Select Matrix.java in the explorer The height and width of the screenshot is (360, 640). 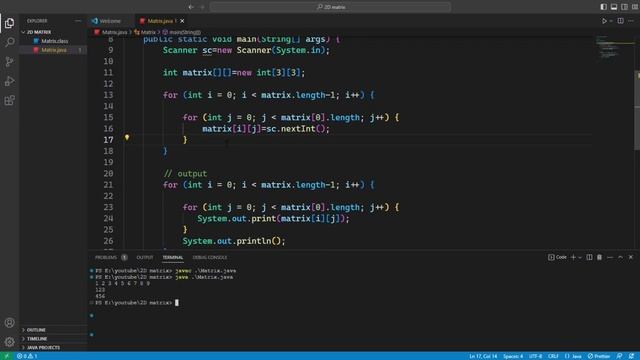click(x=53, y=50)
